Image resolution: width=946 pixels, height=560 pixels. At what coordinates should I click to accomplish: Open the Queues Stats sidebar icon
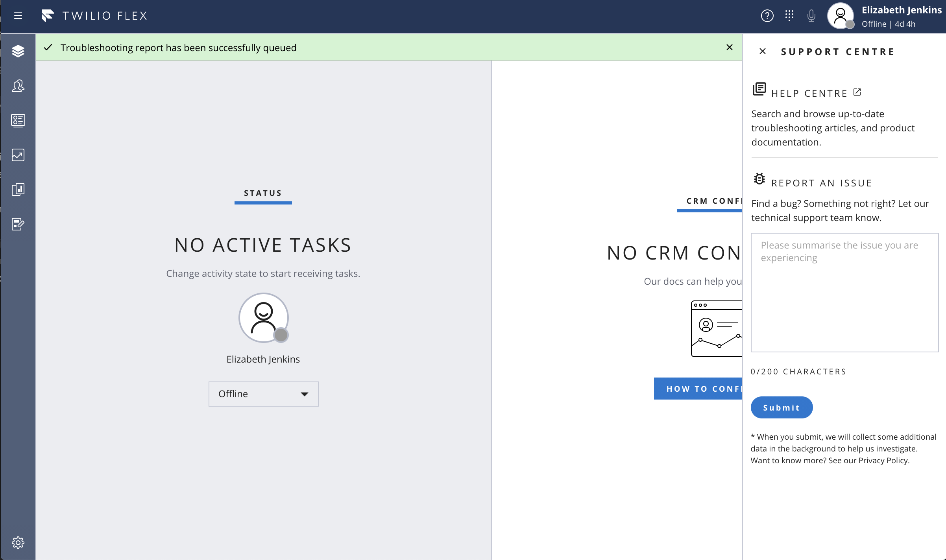click(18, 120)
